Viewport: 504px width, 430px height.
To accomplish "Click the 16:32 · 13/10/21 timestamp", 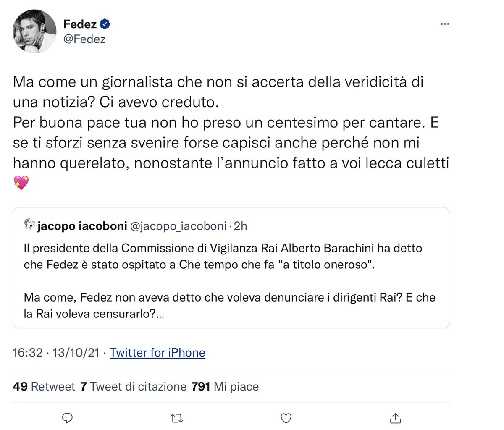I will (x=56, y=352).
